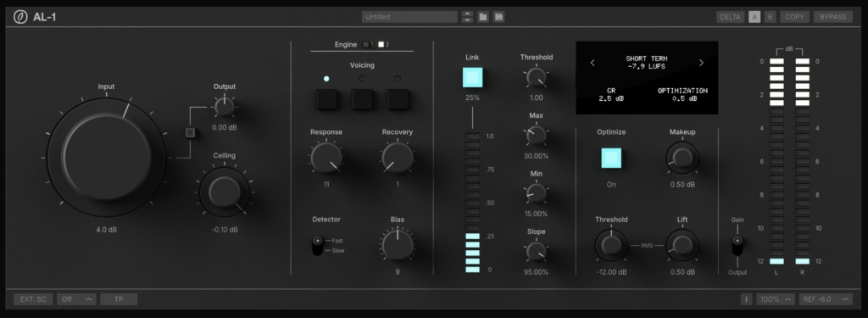Go to previous display page arrow
Image resolution: width=868 pixels, height=318 pixels.
click(593, 63)
